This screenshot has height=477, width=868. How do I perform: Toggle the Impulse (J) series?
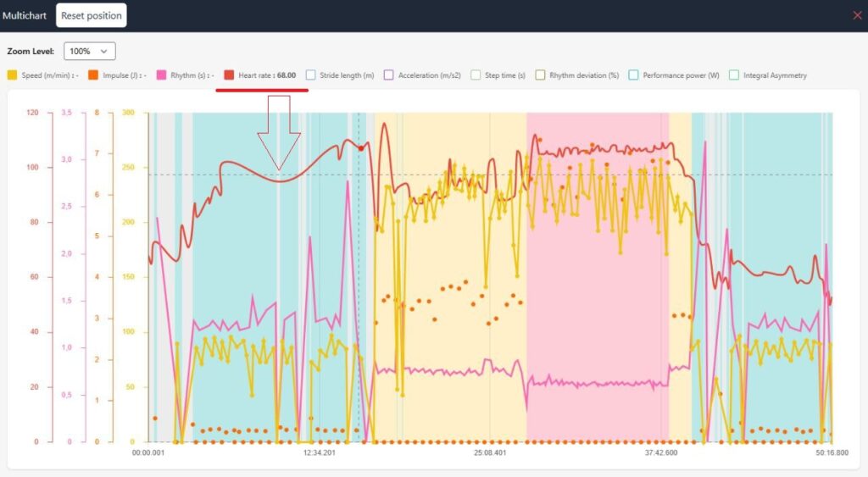coord(93,75)
